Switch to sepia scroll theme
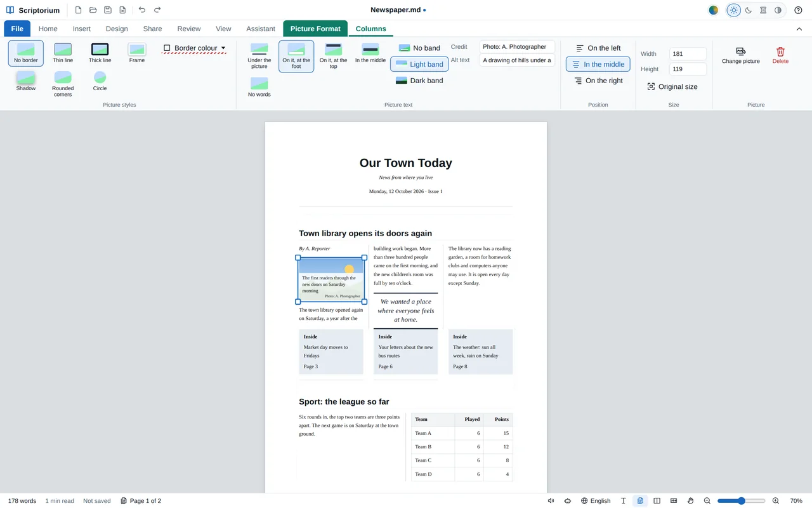812x508 pixels. (x=763, y=10)
